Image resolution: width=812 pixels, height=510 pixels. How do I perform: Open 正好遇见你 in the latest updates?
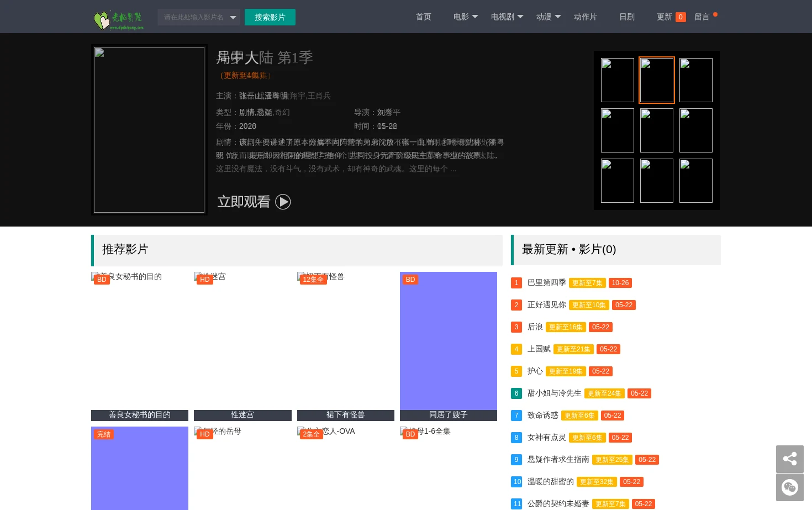point(547,304)
